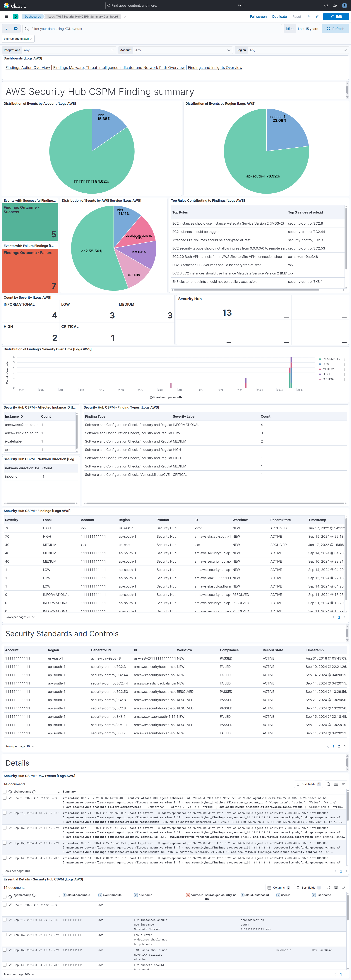Check the first document checkbox in Raw Events
This screenshot has height=980, width=351.
(x=5, y=798)
